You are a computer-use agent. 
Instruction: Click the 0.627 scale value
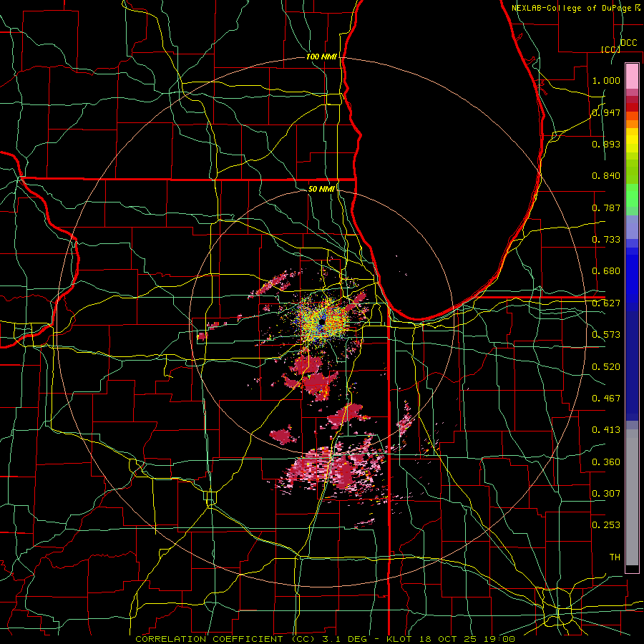[x=606, y=303]
